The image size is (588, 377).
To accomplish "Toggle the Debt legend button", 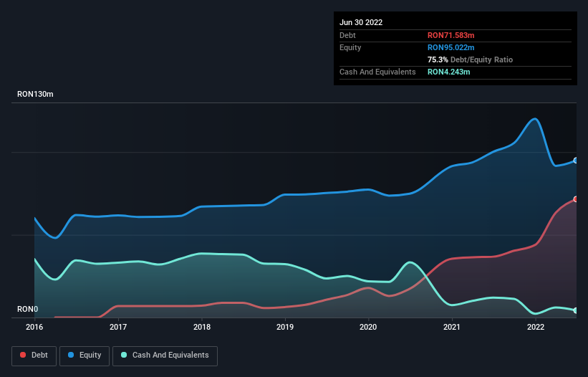I will [x=34, y=355].
